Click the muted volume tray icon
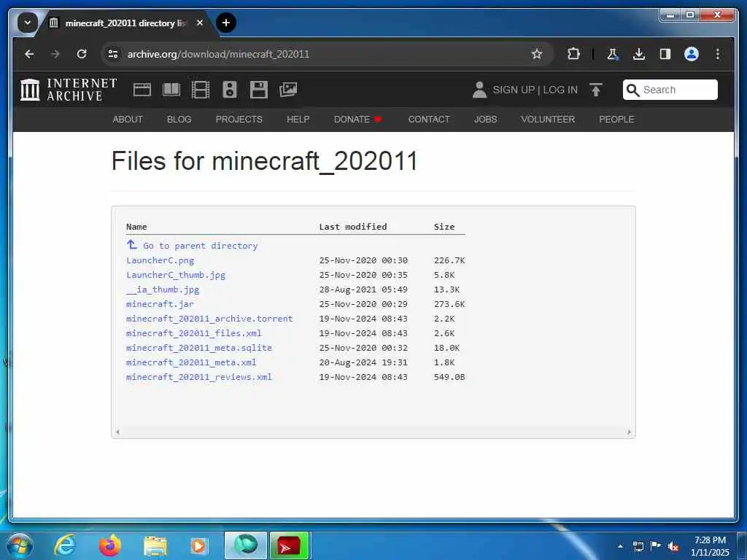Screen dimensions: 747x560 (673, 546)
